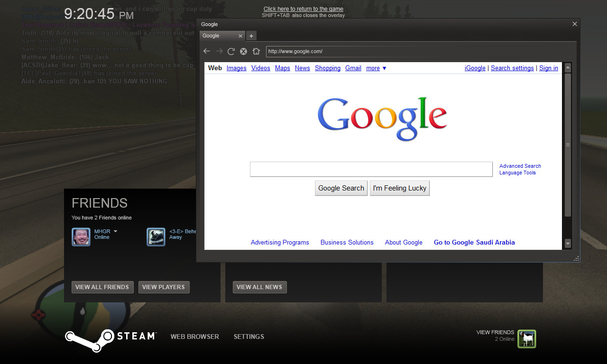
Task: Open Google Images link
Action: pos(236,68)
